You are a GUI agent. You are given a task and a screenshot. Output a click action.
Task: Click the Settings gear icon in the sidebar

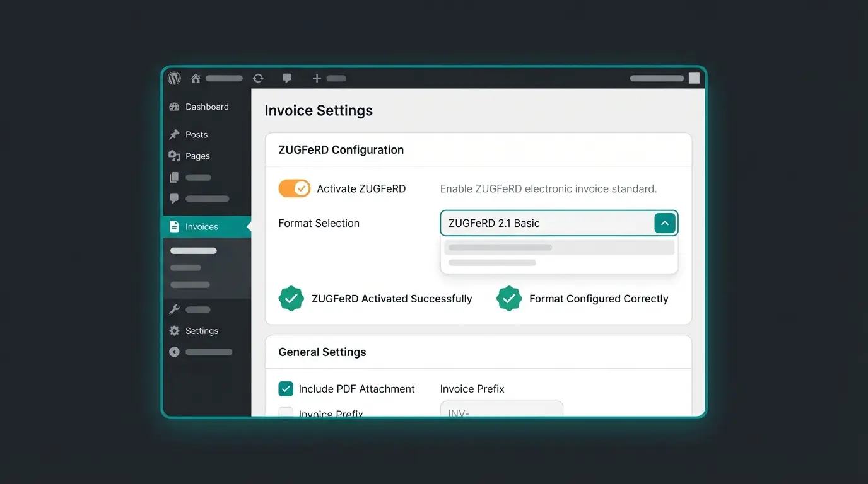pos(173,330)
